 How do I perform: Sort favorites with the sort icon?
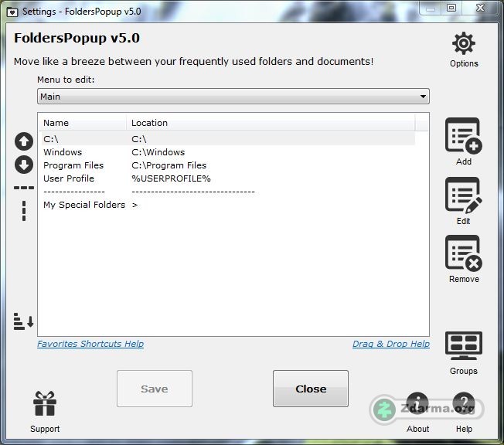click(x=23, y=321)
